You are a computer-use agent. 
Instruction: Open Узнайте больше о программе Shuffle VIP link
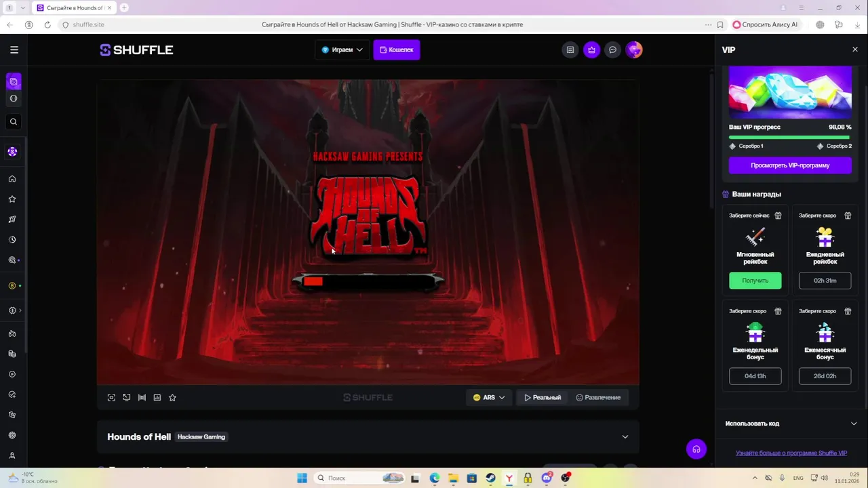point(791,453)
